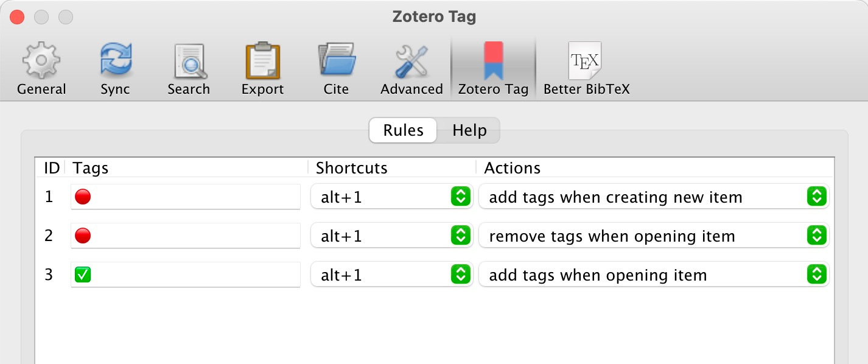Screen dimensions: 868x364
Task: Click the red circle tag in rule 1
Action: (x=82, y=196)
